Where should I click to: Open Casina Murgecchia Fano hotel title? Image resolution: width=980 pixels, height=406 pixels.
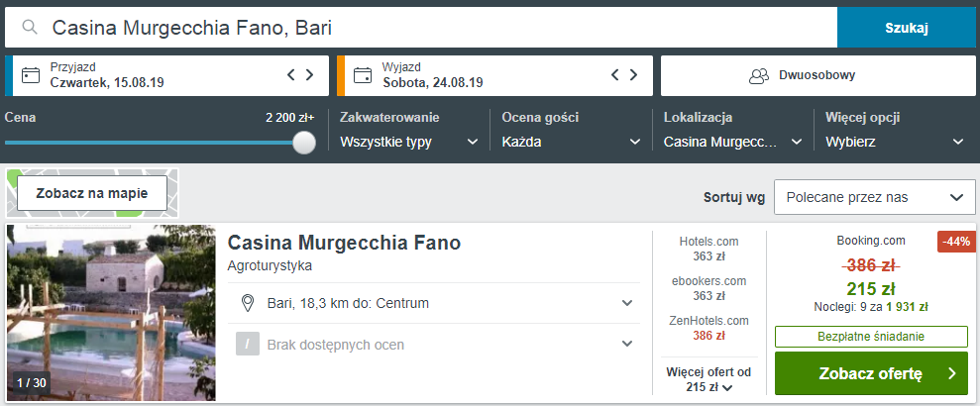(344, 243)
